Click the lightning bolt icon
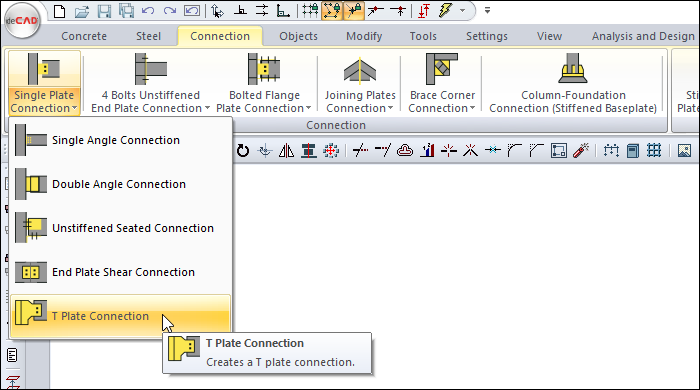 click(446, 11)
